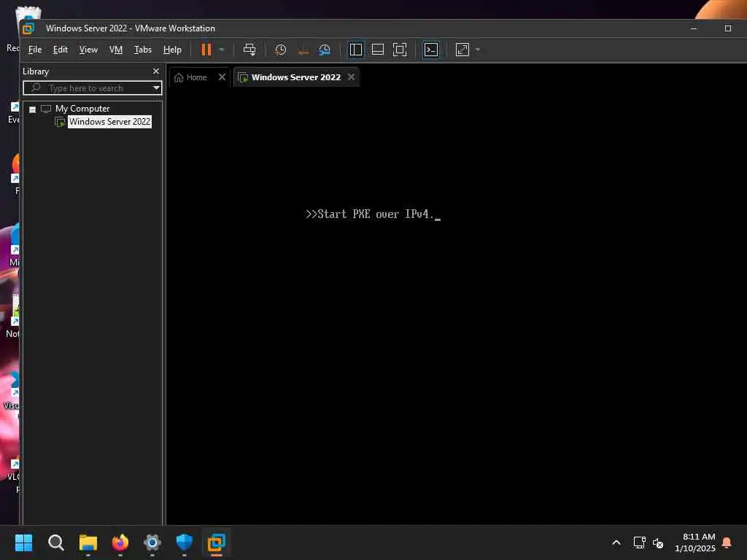Open the View menu
The image size is (747, 560).
[88, 50]
